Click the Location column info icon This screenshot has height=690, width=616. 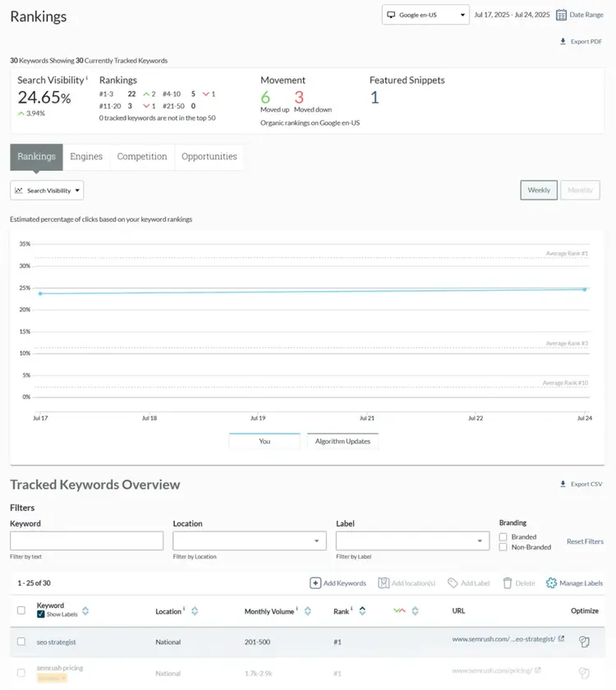(x=184, y=609)
